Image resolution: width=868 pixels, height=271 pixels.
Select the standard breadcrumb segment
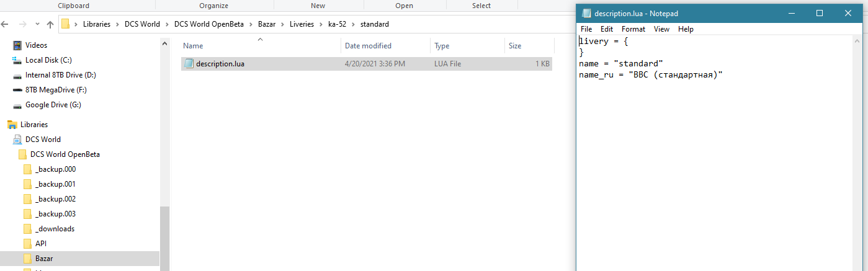(x=375, y=24)
